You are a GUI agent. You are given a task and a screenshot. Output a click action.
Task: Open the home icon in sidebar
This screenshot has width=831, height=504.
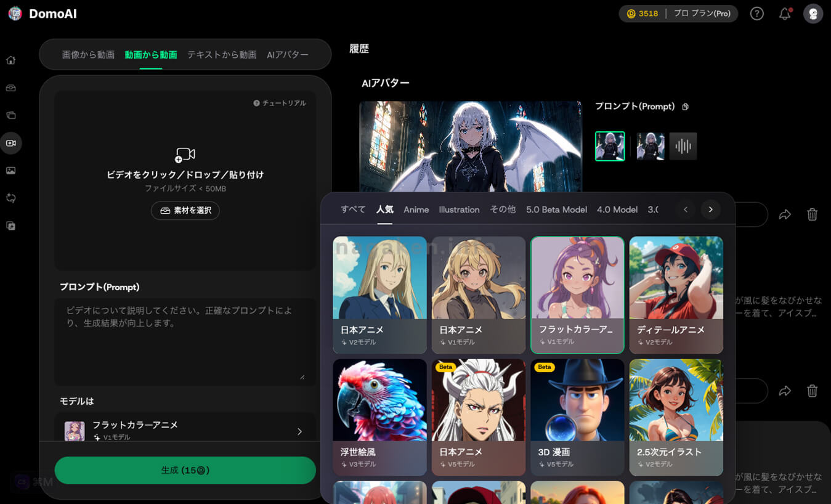10,60
